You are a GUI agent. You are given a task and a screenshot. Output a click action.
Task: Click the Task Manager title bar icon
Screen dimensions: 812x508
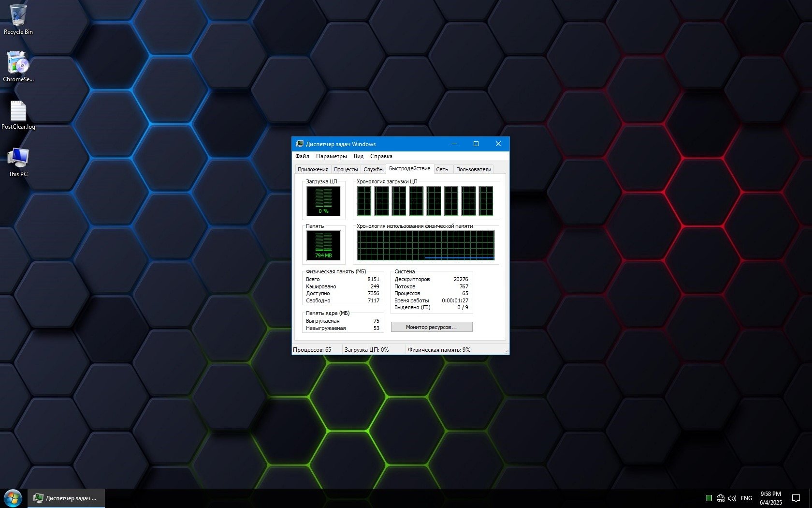click(300, 144)
